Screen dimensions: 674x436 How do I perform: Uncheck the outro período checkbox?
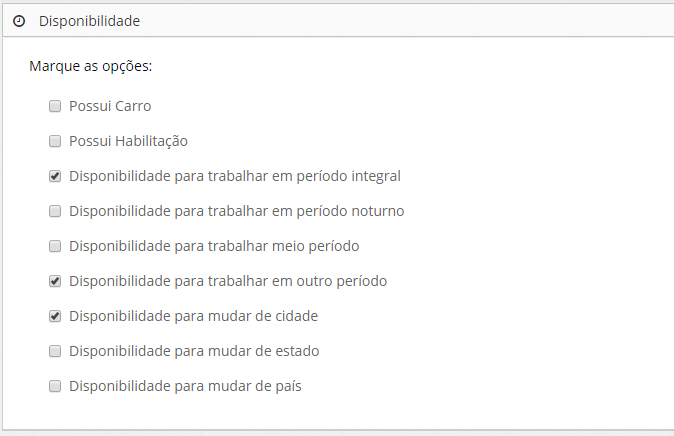(x=55, y=281)
